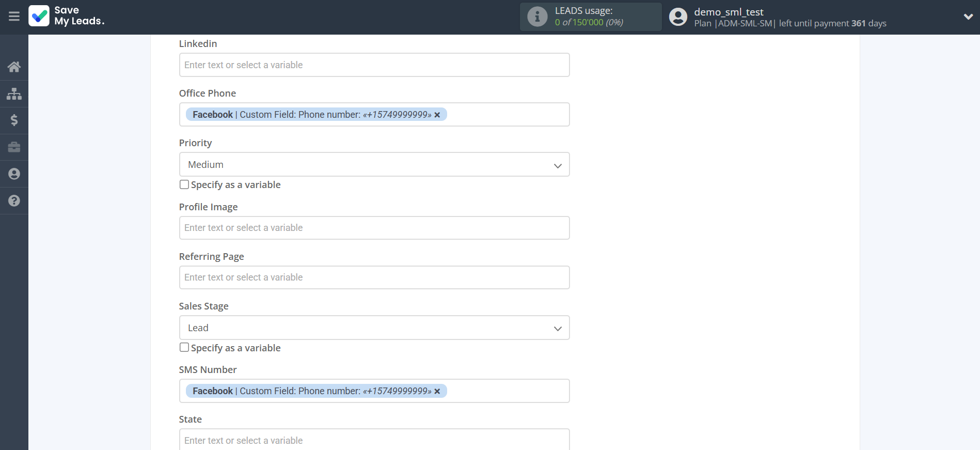This screenshot has width=980, height=450.
Task: Open connections sitemap icon in sidebar
Action: point(14,94)
